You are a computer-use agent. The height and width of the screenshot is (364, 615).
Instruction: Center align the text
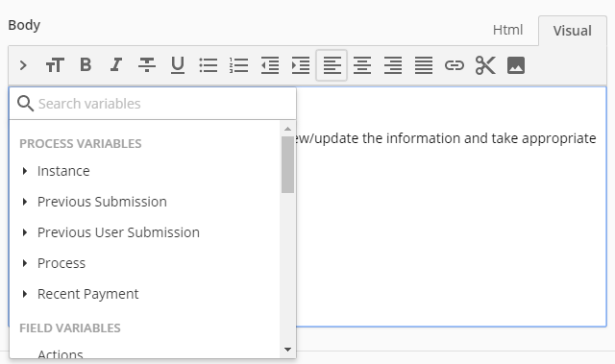click(x=362, y=65)
